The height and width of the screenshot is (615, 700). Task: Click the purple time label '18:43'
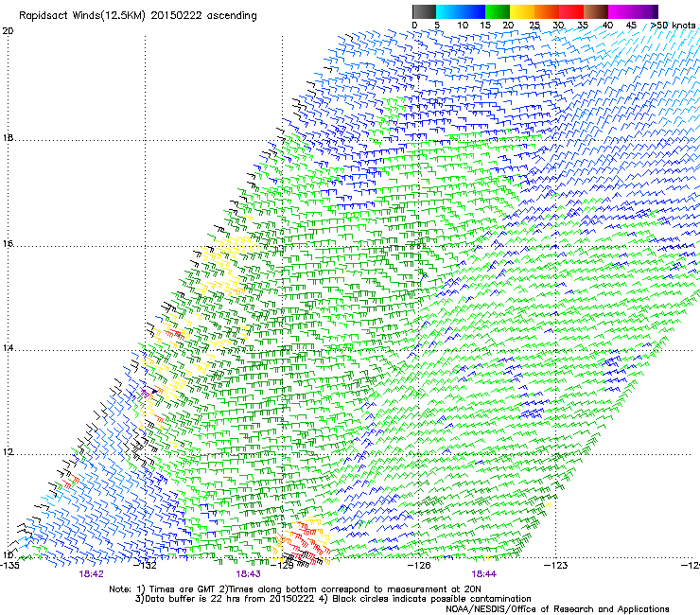(248, 574)
